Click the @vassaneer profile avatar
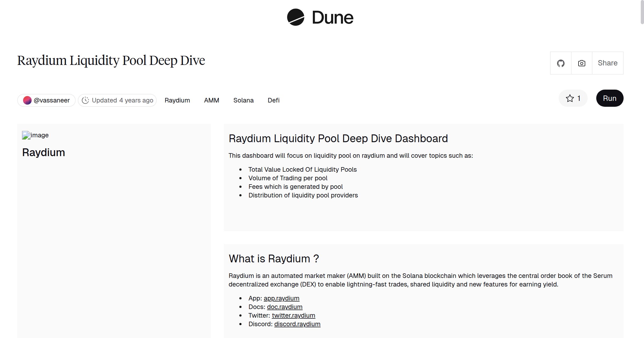644x338 pixels. click(x=28, y=100)
